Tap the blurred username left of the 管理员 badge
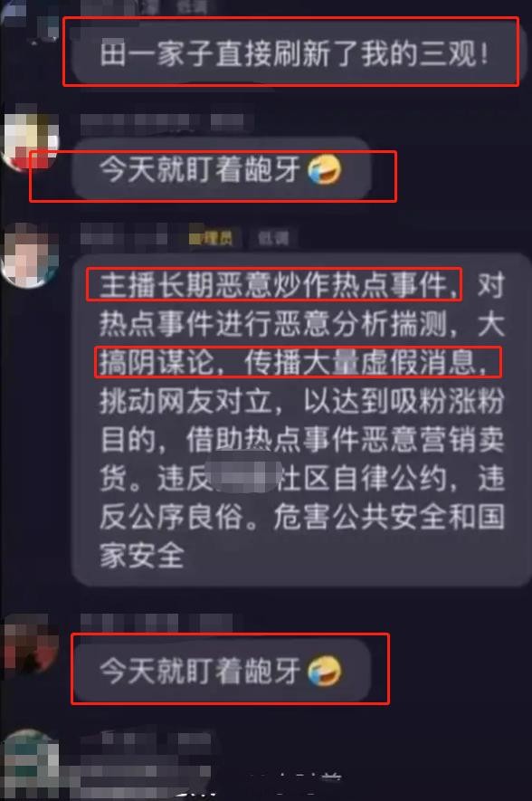 coord(125,237)
